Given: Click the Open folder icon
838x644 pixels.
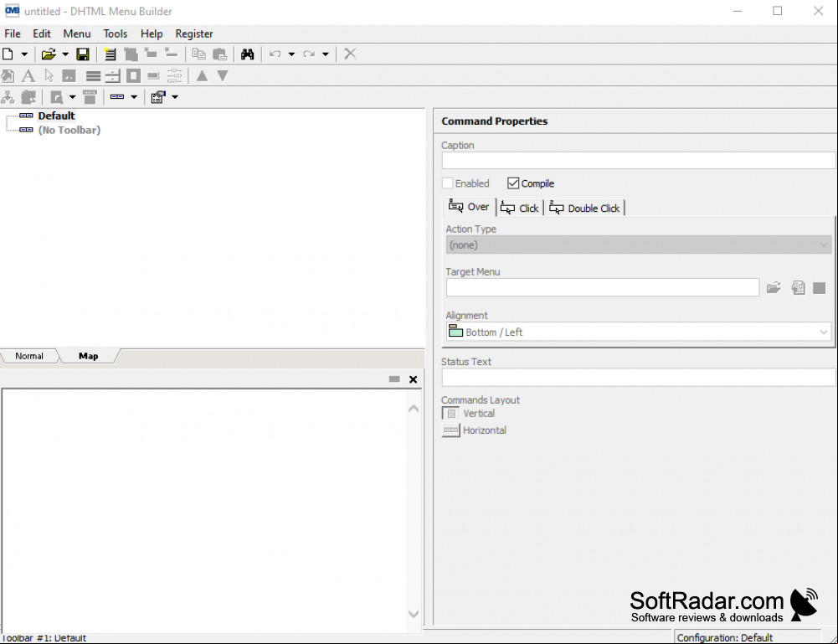Looking at the screenshot, I should [49, 54].
